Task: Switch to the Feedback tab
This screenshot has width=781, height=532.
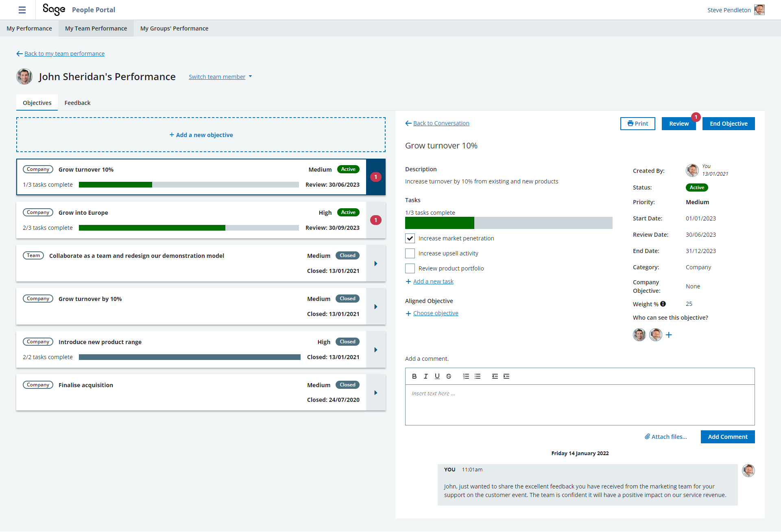Action: (76, 102)
